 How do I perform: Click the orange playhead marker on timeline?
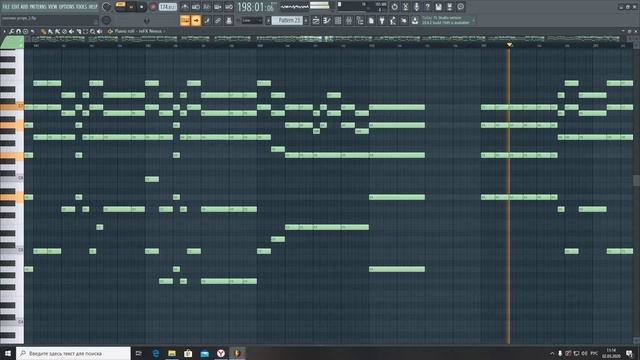[509, 44]
